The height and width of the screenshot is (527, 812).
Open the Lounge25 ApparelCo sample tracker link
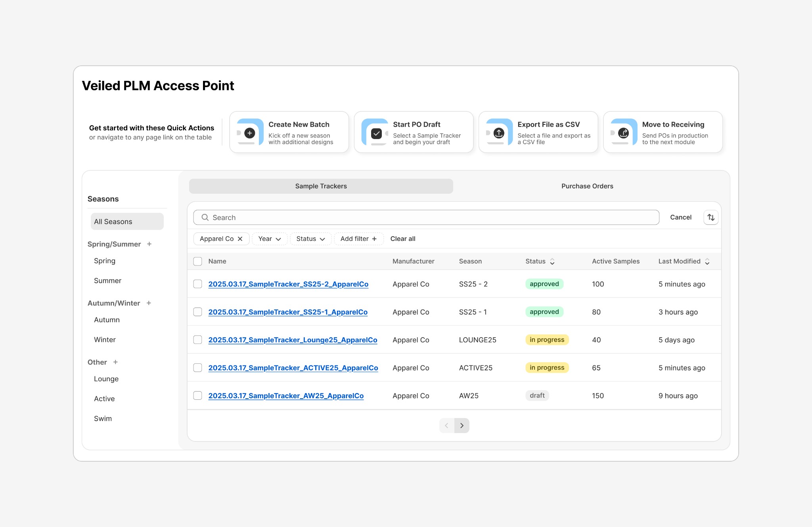[x=293, y=340]
